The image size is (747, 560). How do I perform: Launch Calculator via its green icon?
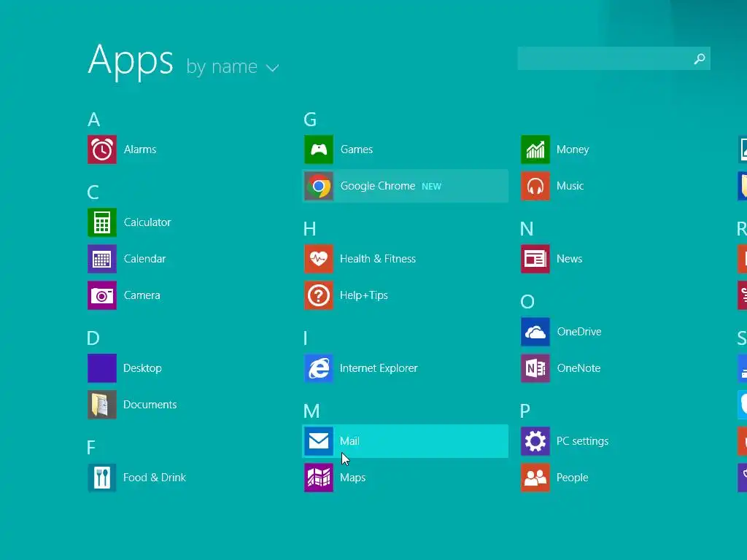coord(102,222)
